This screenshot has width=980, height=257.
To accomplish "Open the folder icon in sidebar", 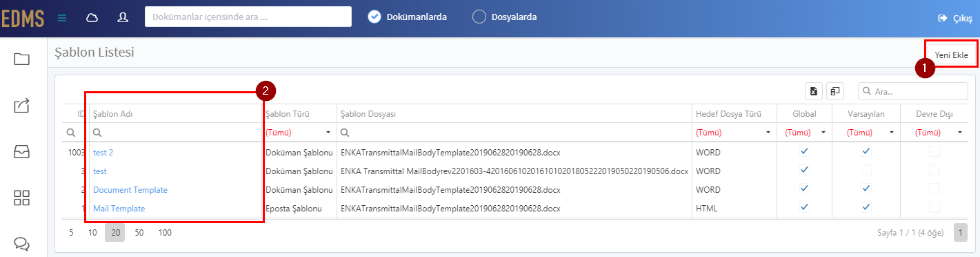I will (21, 59).
